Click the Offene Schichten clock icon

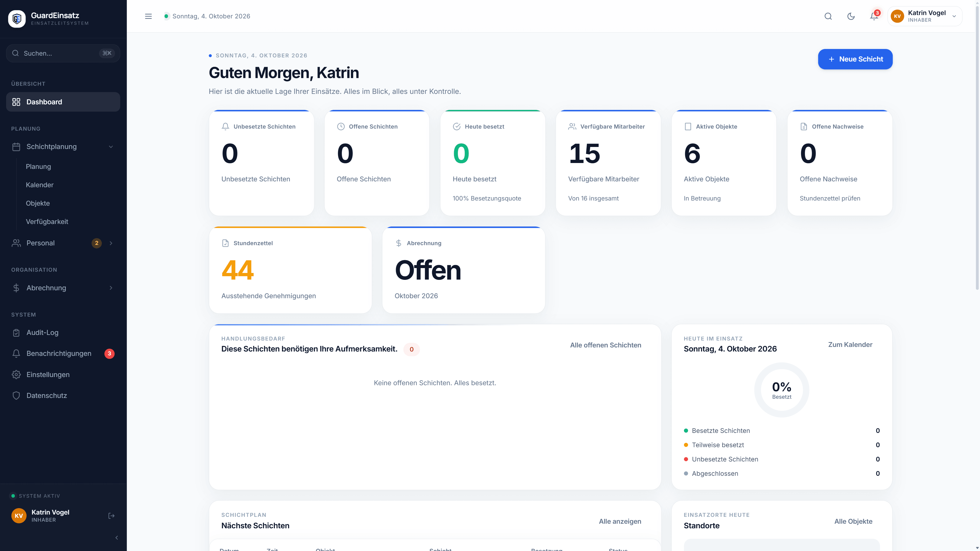[x=341, y=127]
